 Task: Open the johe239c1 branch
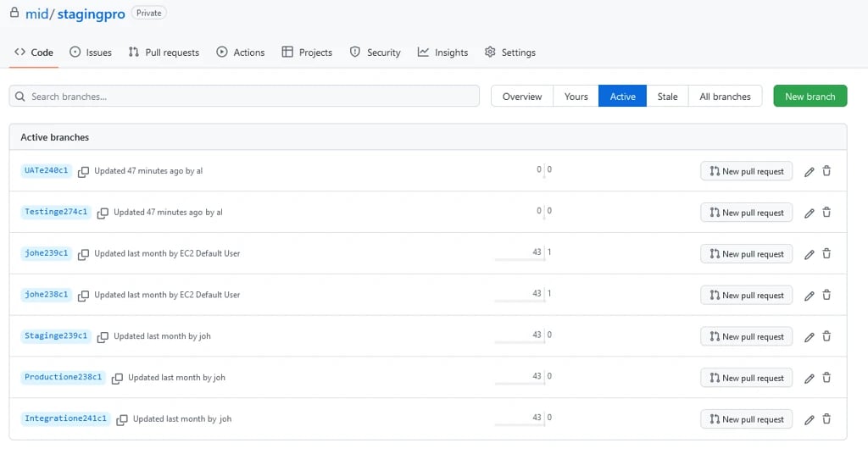point(46,253)
